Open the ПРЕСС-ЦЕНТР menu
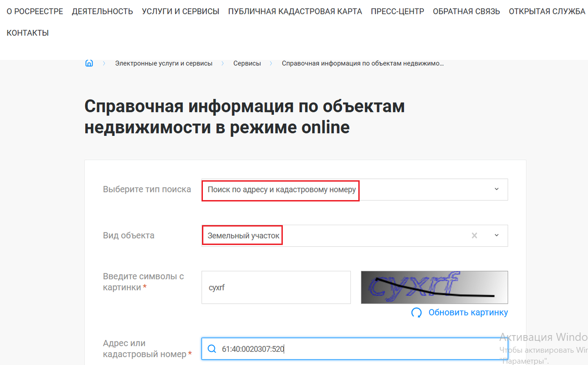Viewport: 588px width, 365px height. 397,11
